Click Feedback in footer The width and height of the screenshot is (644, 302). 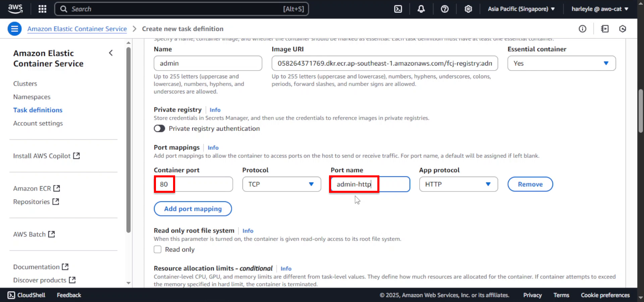click(69, 295)
